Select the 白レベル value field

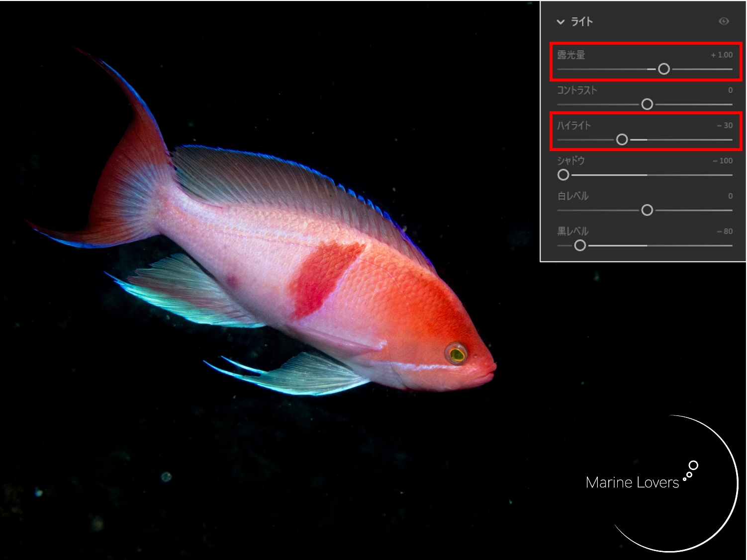(x=730, y=196)
